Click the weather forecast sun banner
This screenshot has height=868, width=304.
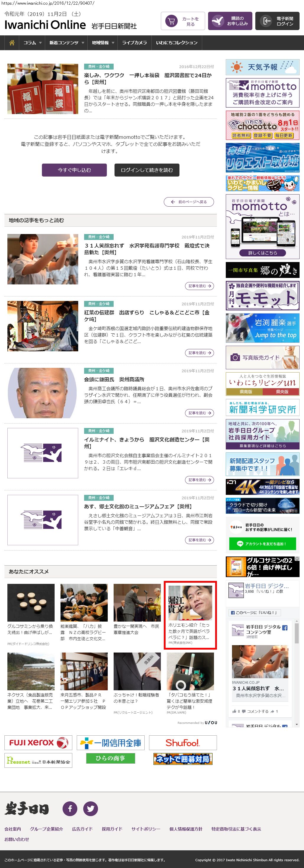262,67
